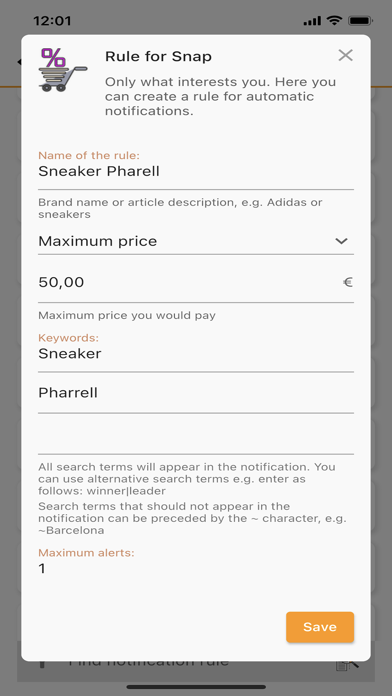Viewport: 392px width, 696px height.
Task: Tap the battery indicator icon
Action: (x=360, y=20)
